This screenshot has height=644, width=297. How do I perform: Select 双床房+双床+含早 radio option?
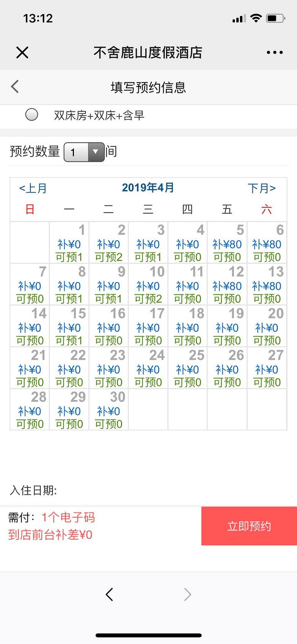coord(32,114)
